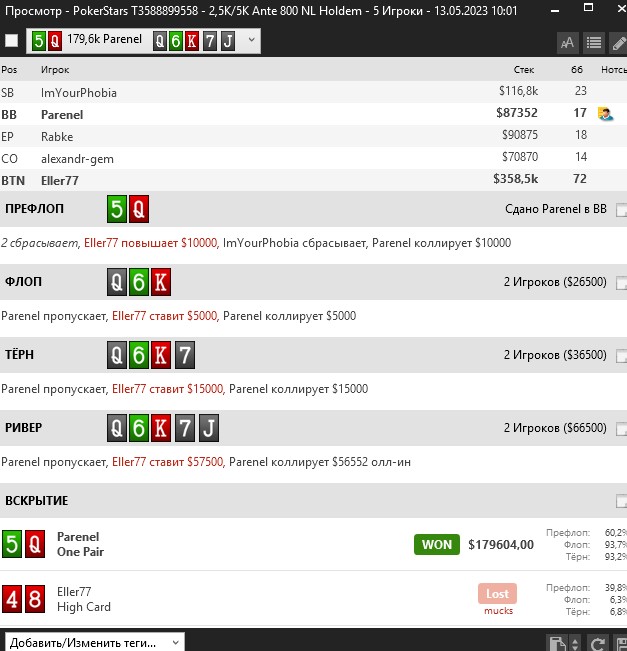Screen dimensions: 627x651
Task: Select the Eller77 row in the players table
Action: coord(314,180)
